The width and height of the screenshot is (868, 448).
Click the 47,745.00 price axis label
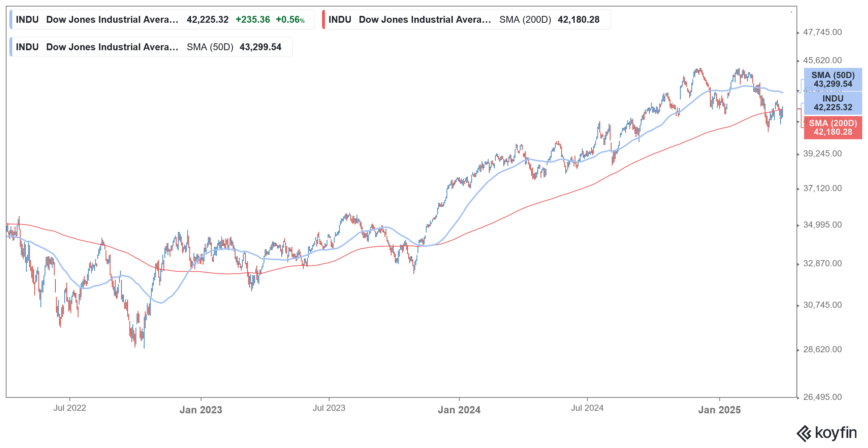tap(822, 32)
